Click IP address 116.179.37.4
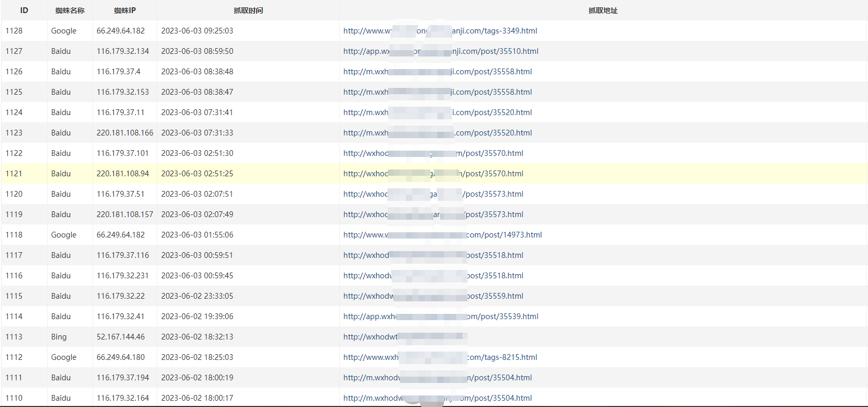Viewport: 868px width, 407px height. pos(119,72)
